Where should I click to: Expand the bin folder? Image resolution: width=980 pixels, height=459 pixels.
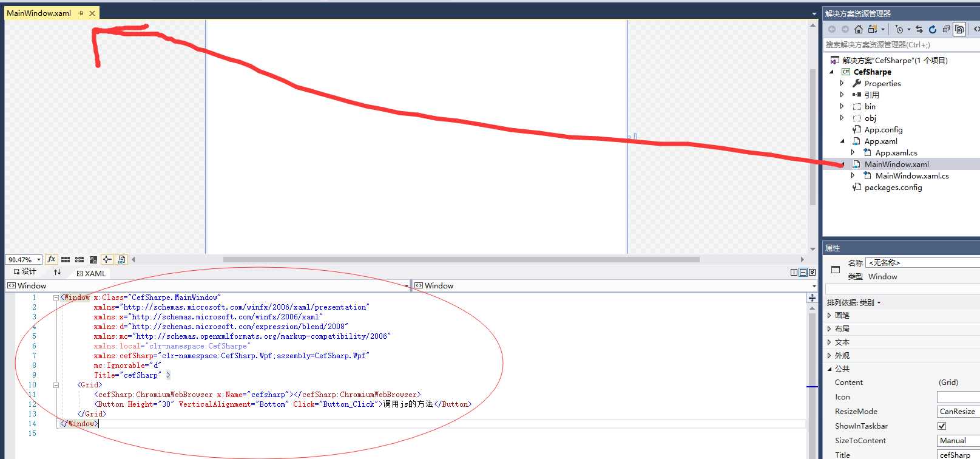[842, 106]
